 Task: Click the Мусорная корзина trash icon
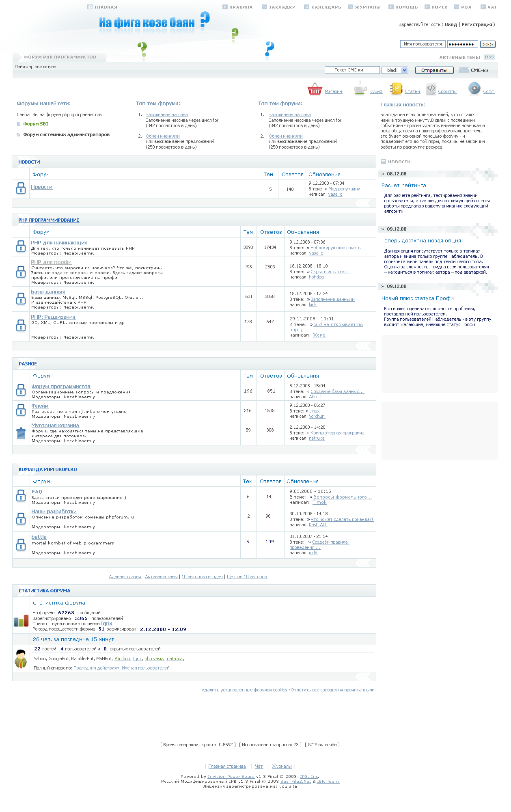click(x=21, y=433)
